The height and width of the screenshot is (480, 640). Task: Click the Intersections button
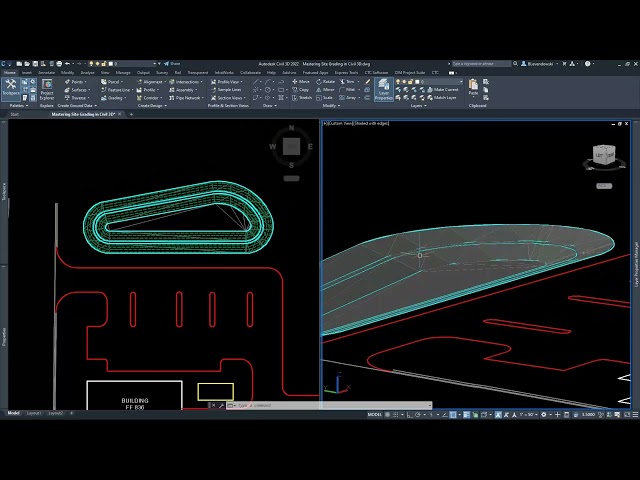tap(186, 82)
